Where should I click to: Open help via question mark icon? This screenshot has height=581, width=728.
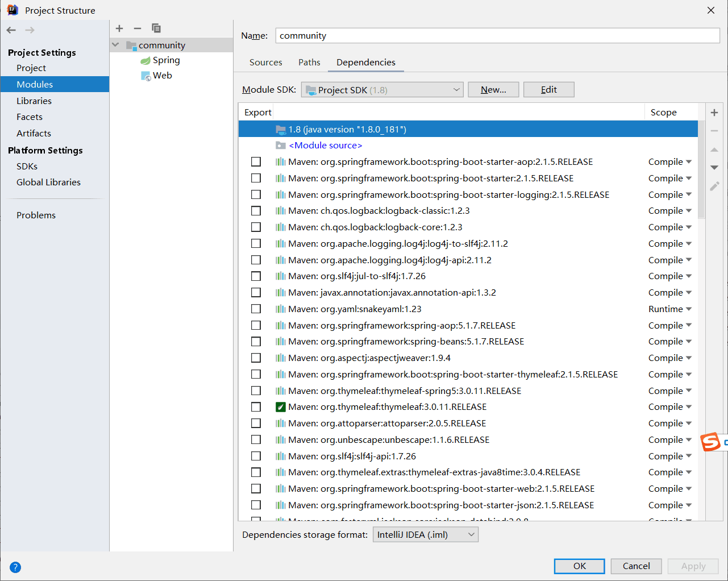[15, 567]
